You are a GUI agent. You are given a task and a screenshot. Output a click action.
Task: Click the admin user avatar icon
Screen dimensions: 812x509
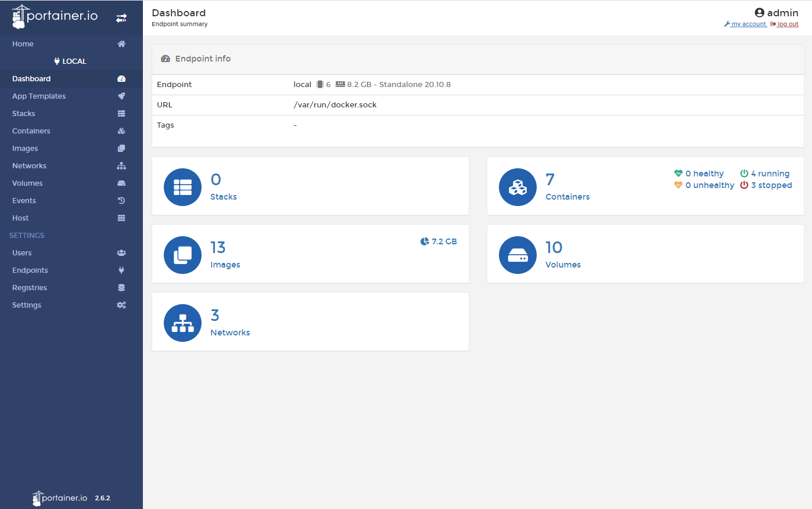coord(759,13)
